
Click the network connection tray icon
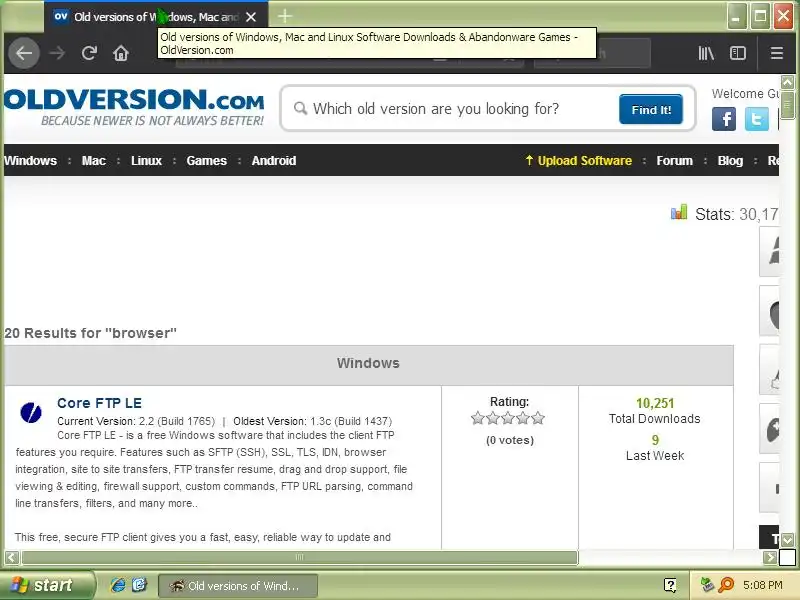tap(707, 585)
